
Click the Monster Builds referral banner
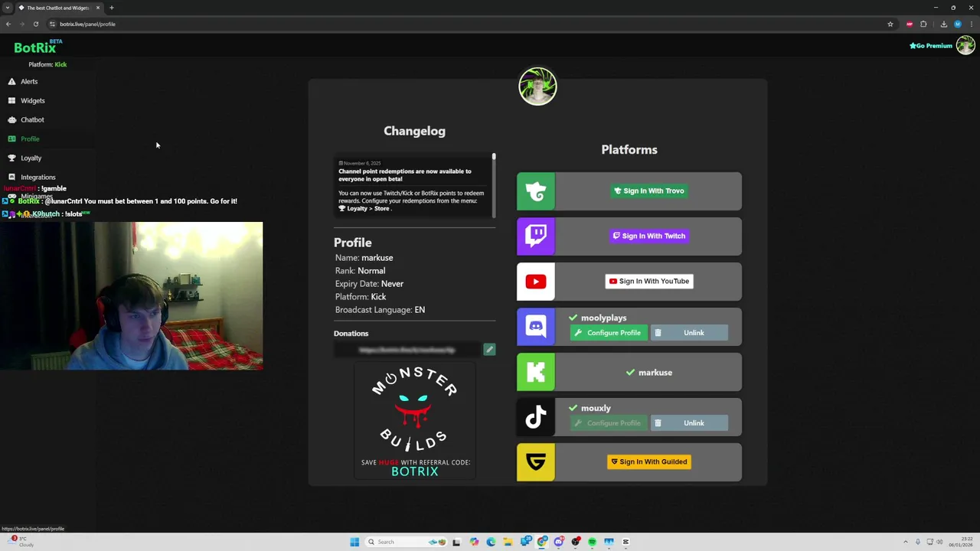click(x=415, y=421)
